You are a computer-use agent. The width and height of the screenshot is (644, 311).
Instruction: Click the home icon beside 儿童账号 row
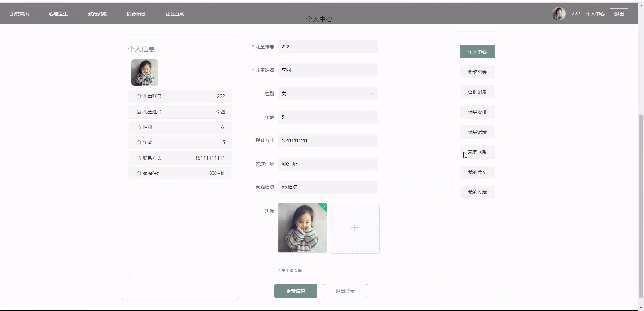(139, 96)
